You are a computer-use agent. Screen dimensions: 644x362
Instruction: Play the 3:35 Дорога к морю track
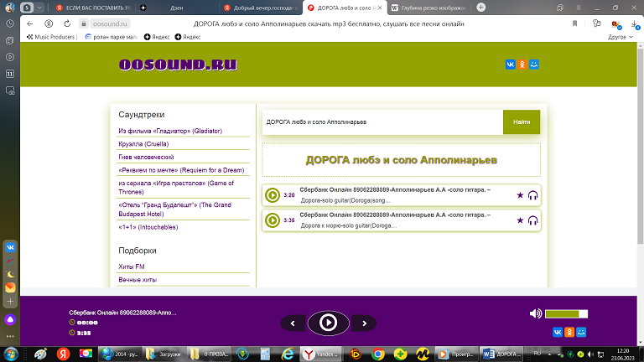(273, 220)
